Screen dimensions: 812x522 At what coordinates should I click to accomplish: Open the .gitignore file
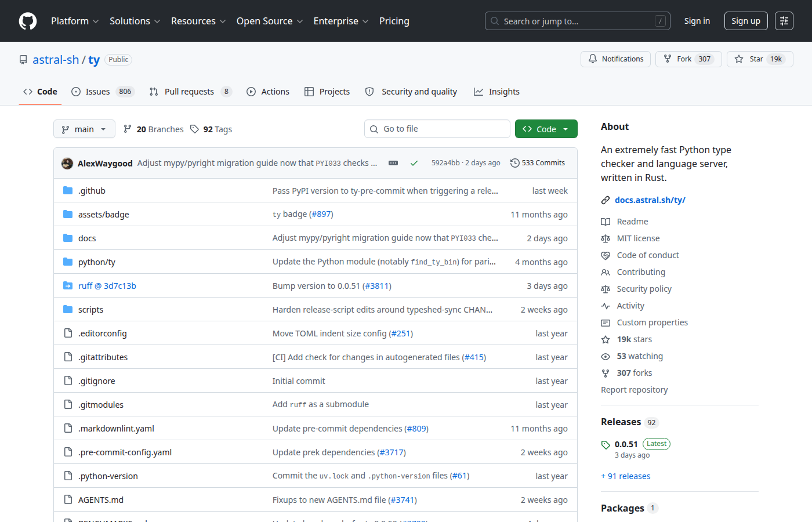coord(97,381)
